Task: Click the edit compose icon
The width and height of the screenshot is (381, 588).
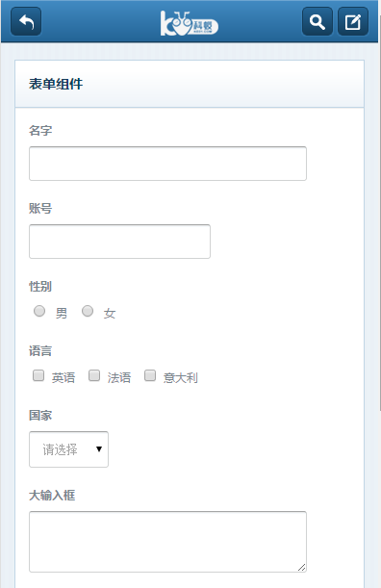Action: click(x=353, y=22)
